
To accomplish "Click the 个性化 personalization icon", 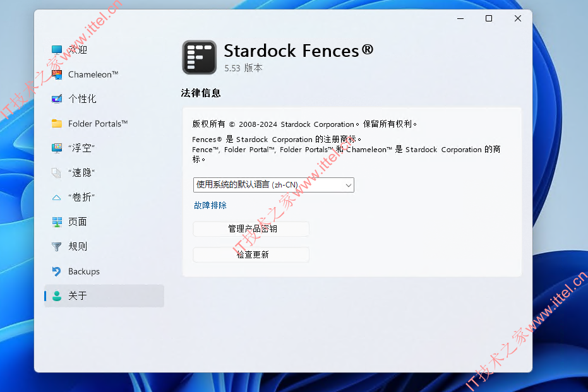I will click(57, 99).
